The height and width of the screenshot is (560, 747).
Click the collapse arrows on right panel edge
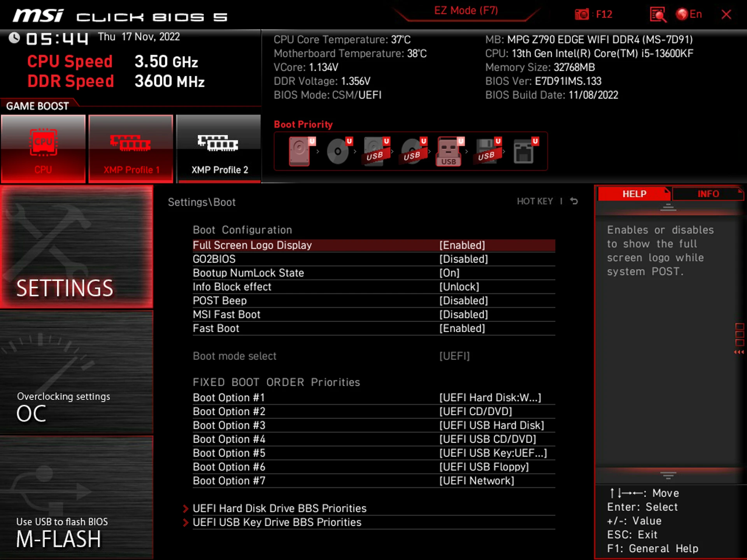(739, 352)
